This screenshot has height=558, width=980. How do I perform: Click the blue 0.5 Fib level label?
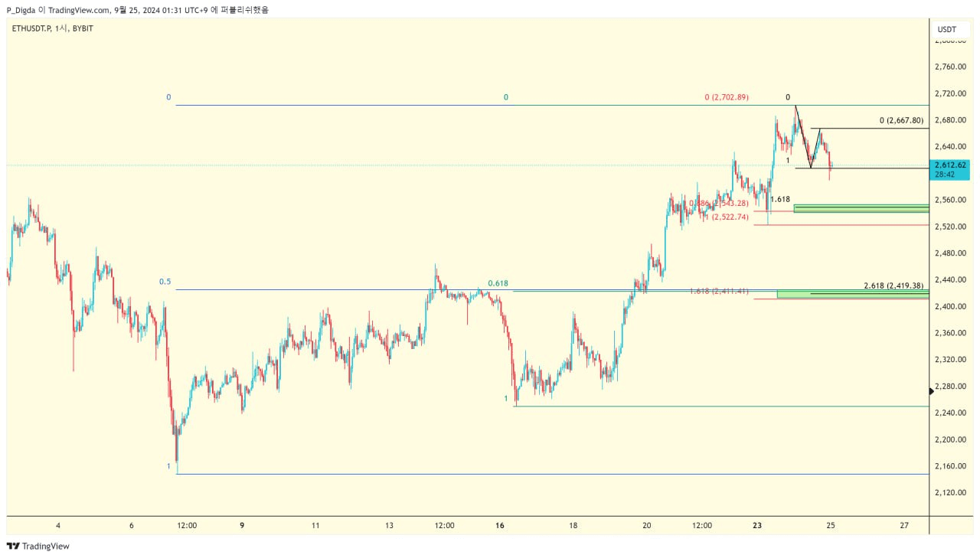[165, 282]
